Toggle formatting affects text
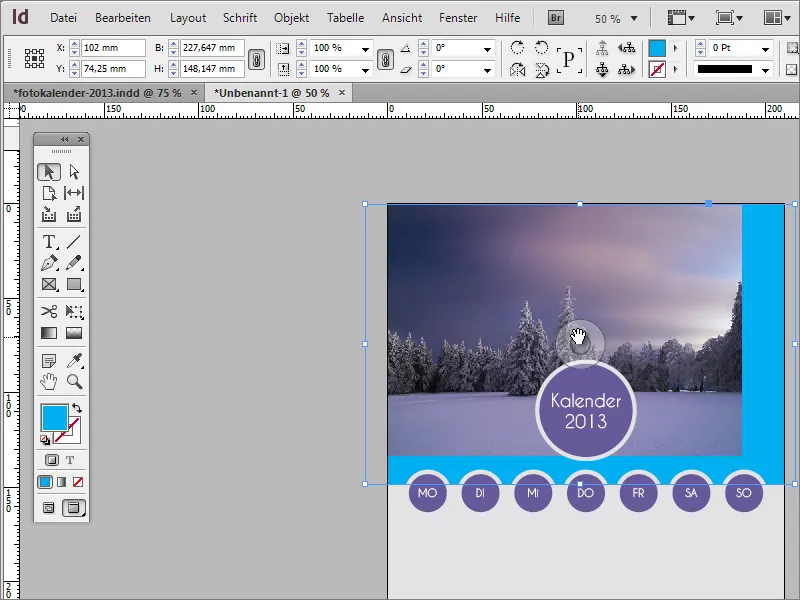800x600 pixels. (x=70, y=460)
